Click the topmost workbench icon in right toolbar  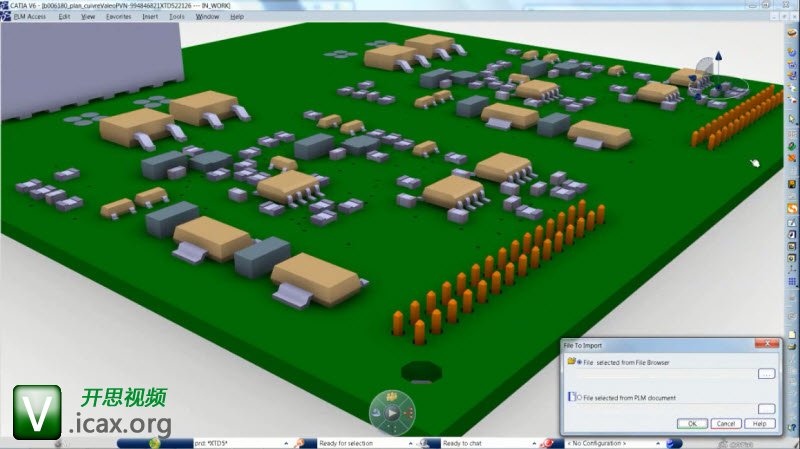tap(792, 33)
